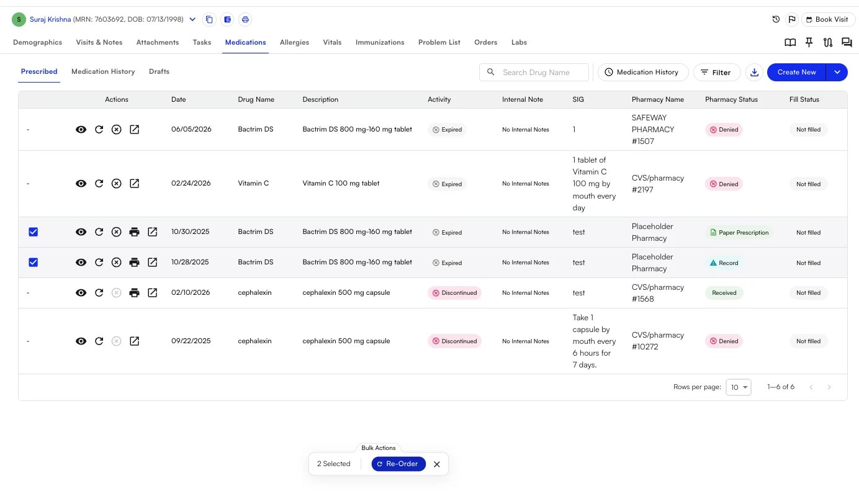Open the patient card icon in the header
Image resolution: width=859 pixels, height=504 pixels.
click(x=227, y=19)
